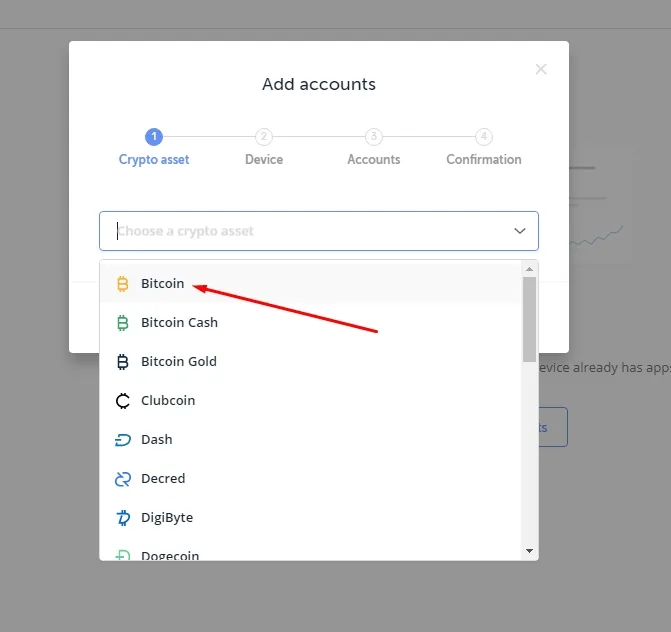
Task: Click step 3 Accounts circle
Action: pos(374,137)
